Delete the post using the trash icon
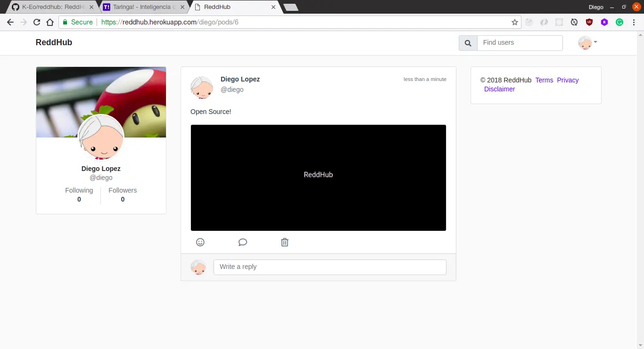The height and width of the screenshot is (349, 644). click(x=285, y=242)
